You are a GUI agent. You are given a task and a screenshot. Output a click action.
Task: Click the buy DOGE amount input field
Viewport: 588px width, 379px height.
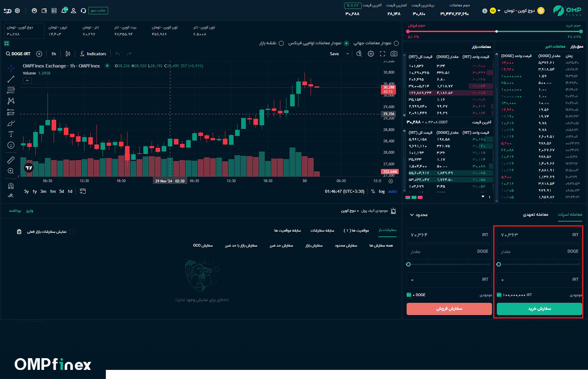pos(539,252)
